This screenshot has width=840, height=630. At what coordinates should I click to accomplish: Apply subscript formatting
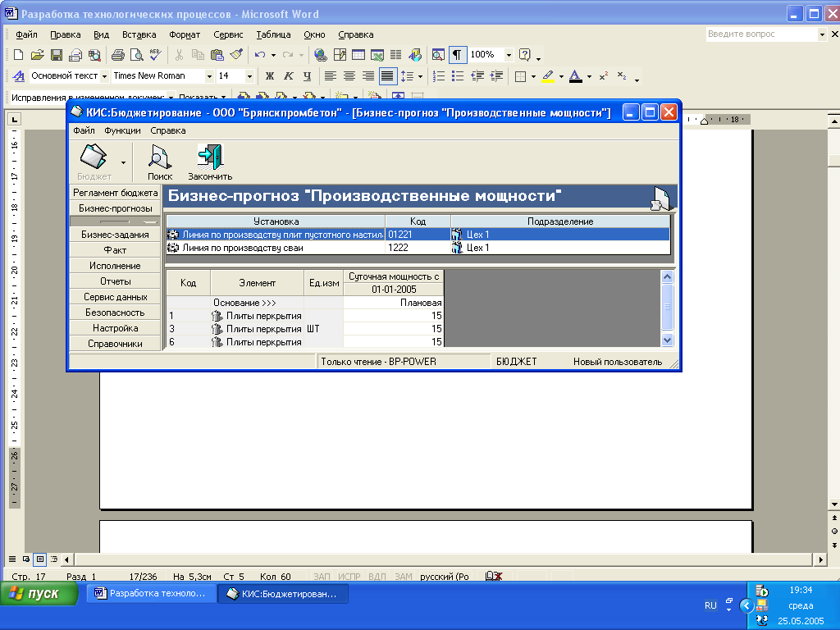(x=622, y=76)
